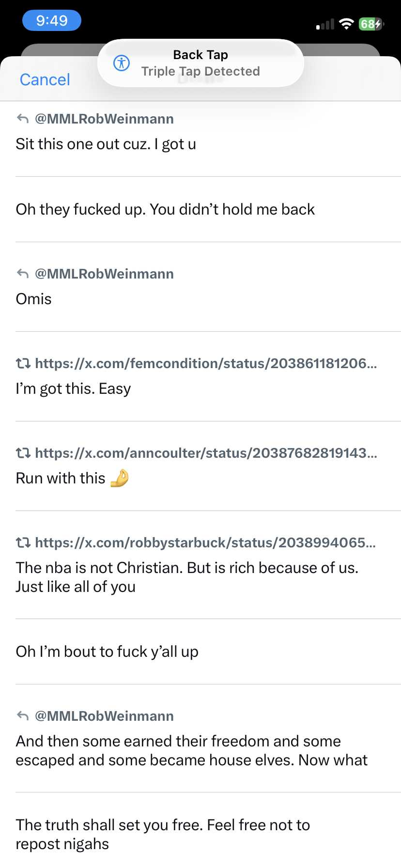Tap repost icon beside femcondition link
Viewport: 401px width, 868px height.
[x=23, y=363]
